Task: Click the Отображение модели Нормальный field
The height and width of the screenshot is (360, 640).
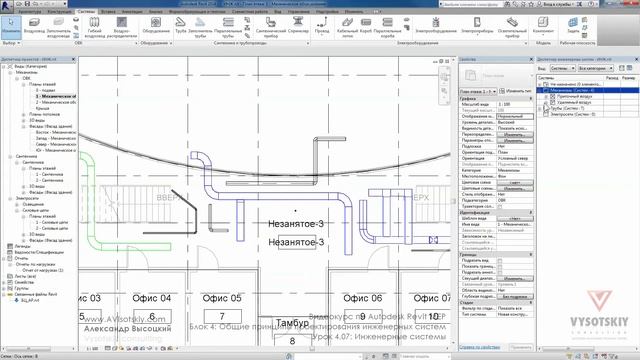Action: (515, 116)
